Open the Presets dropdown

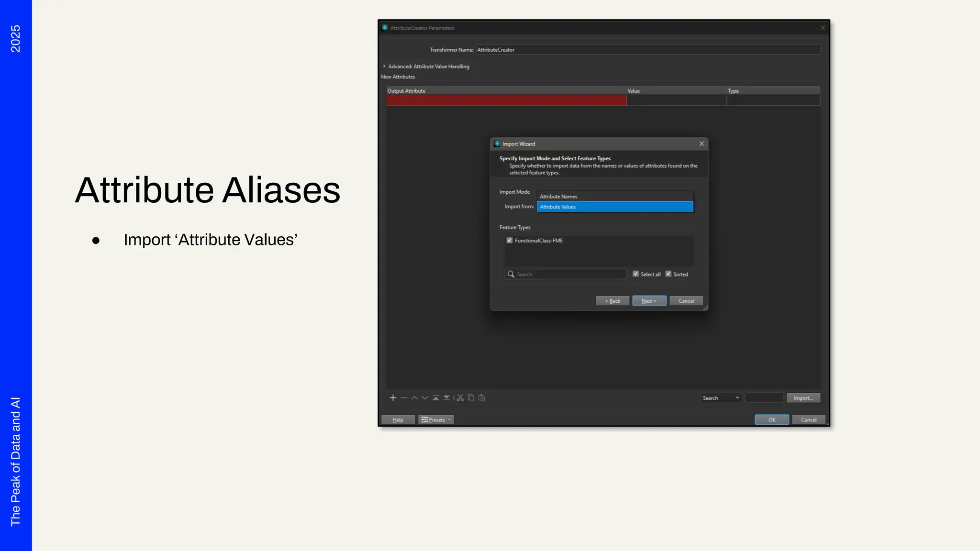pos(436,420)
